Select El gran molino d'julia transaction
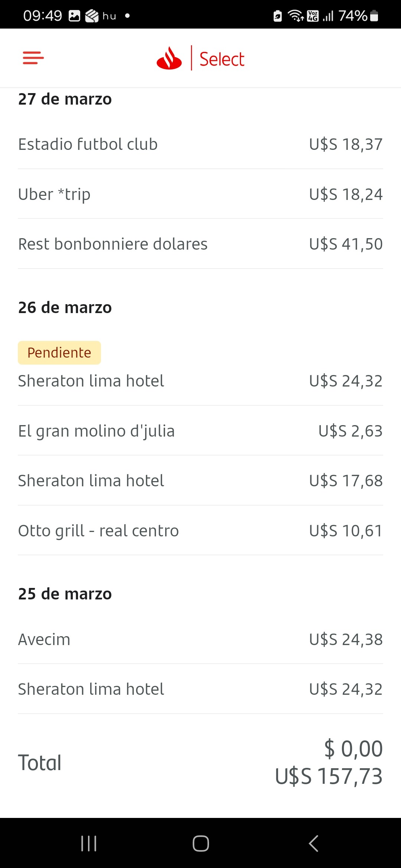401x868 pixels. point(200,431)
